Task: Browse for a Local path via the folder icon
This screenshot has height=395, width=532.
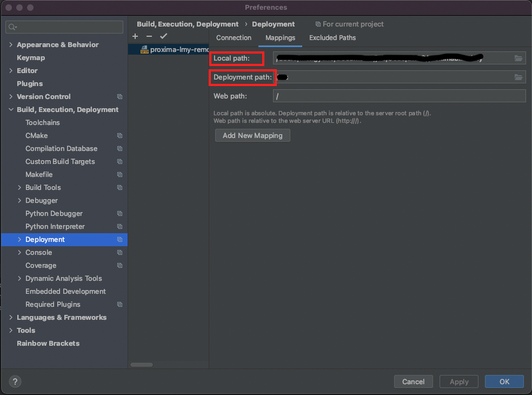Action: pos(518,58)
